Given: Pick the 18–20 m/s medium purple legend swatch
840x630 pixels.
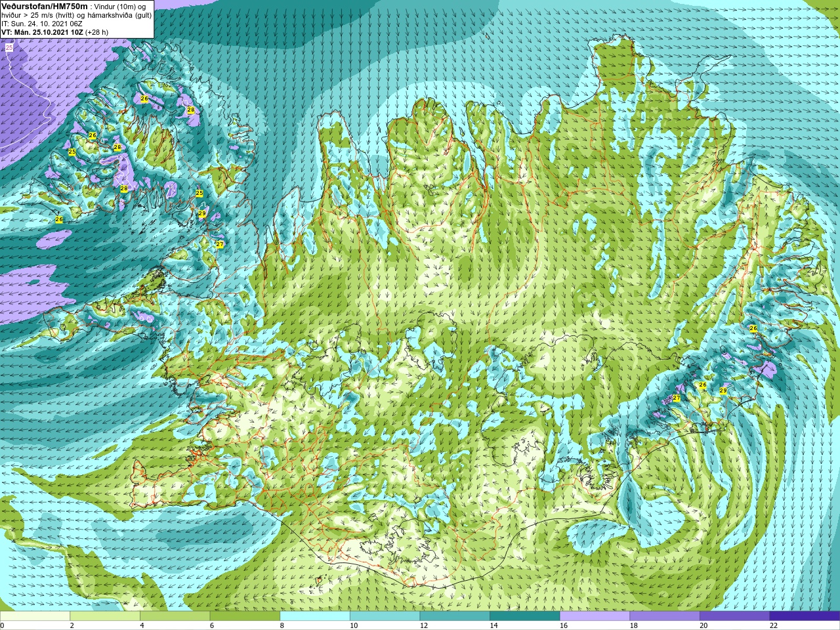Looking at the screenshot, I should 665,616.
